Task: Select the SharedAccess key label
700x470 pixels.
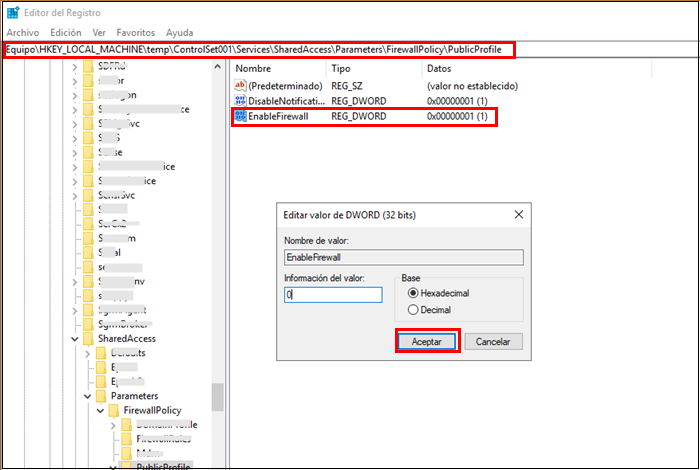Action: coord(127,339)
